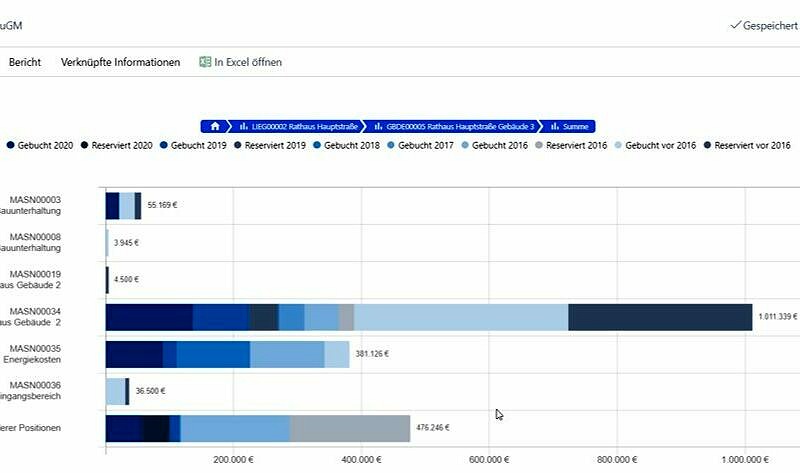Viewport: 800px width, 473px height.
Task: Toggle legend entry Gebucht vor 2016
Action: [x=656, y=145]
